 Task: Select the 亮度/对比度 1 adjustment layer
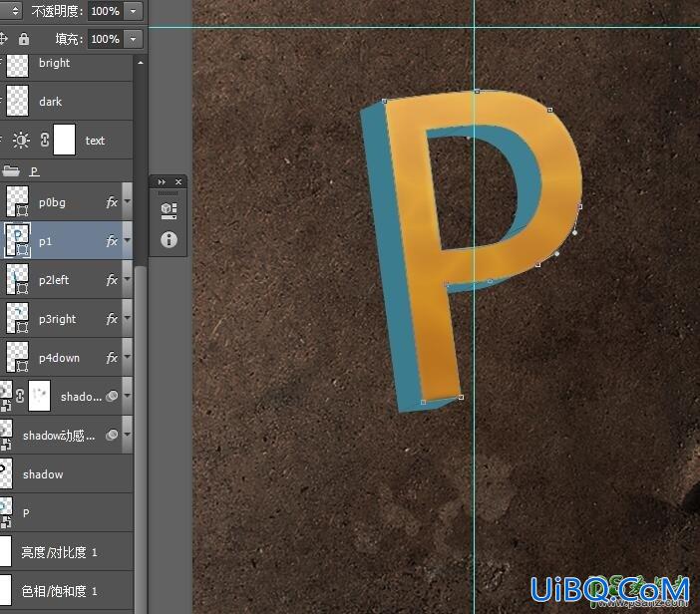click(x=66, y=552)
